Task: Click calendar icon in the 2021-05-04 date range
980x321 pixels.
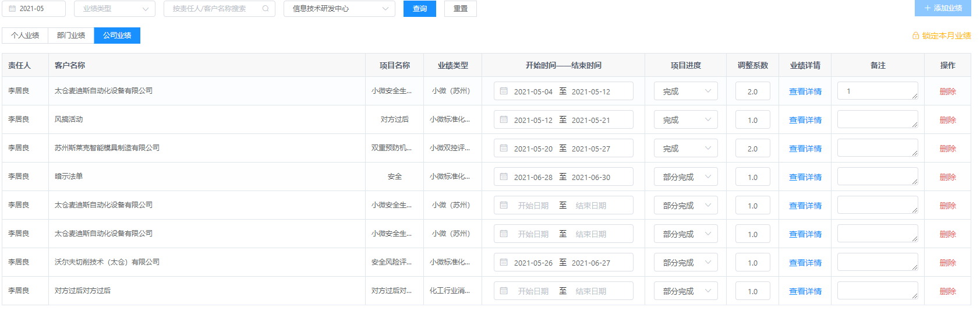Action: (x=504, y=91)
